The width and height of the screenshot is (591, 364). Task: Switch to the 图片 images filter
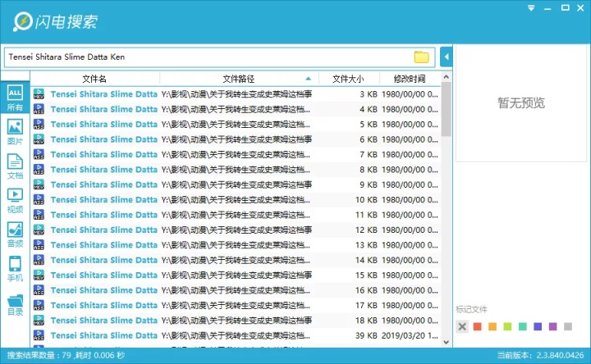(15, 132)
